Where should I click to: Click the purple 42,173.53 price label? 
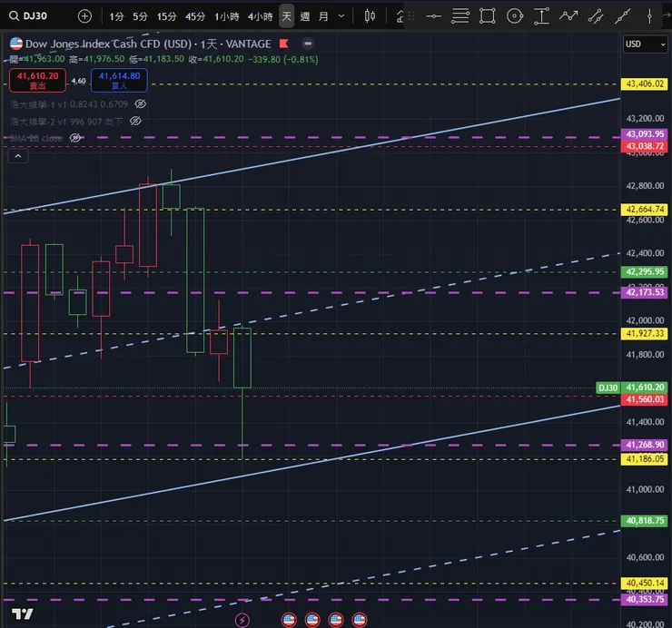tap(645, 292)
